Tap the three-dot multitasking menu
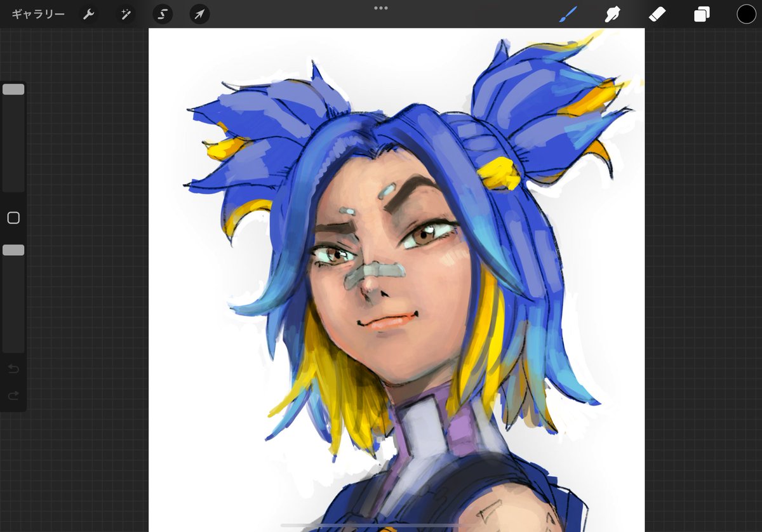The height and width of the screenshot is (532, 762). [381, 8]
